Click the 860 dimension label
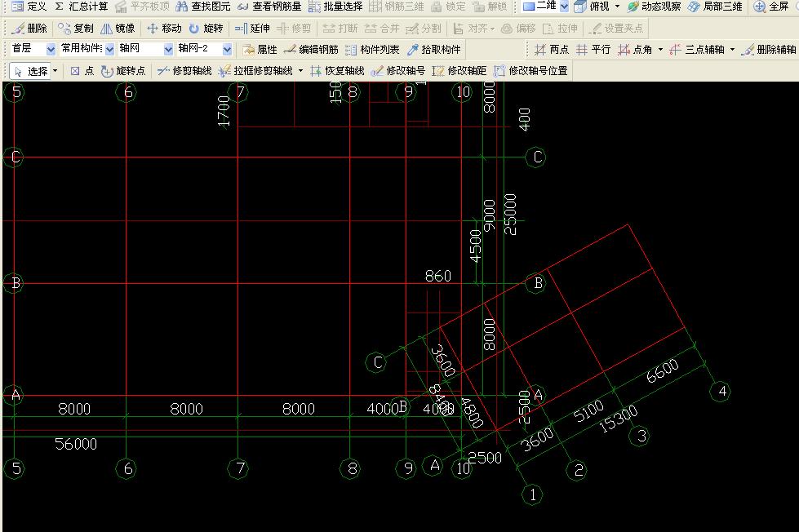Viewport: 799px width, 532px height. [x=438, y=276]
